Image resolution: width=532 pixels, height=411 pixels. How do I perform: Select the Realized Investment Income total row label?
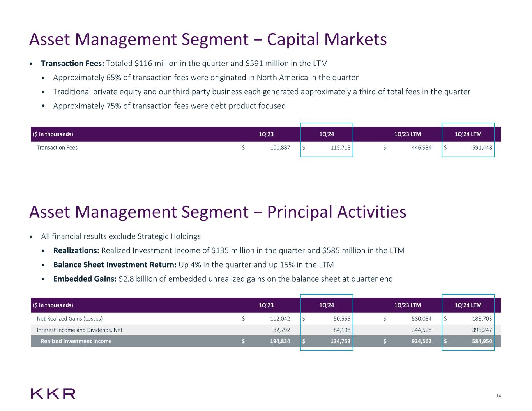(76, 341)
